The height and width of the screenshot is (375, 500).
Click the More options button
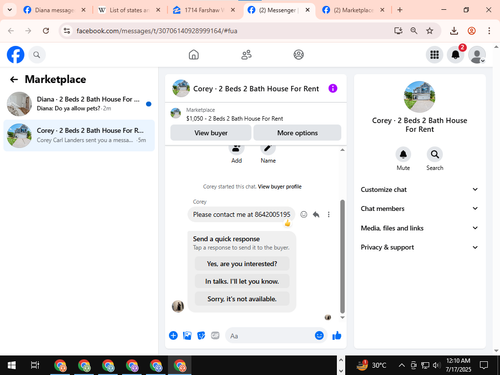coord(297,133)
